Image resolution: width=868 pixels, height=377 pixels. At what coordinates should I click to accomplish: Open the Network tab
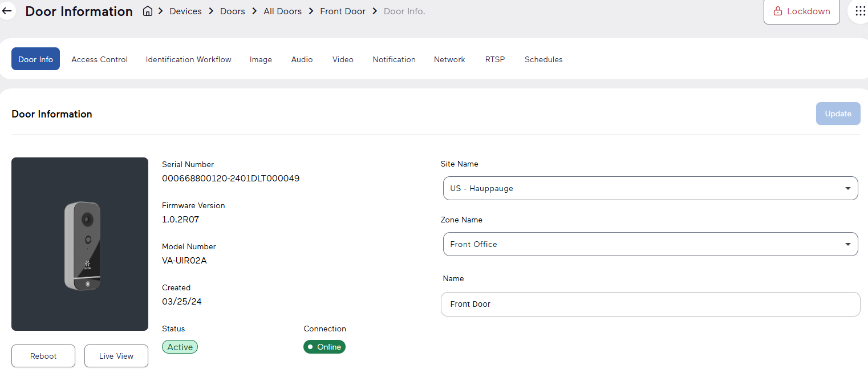pyautogui.click(x=449, y=59)
